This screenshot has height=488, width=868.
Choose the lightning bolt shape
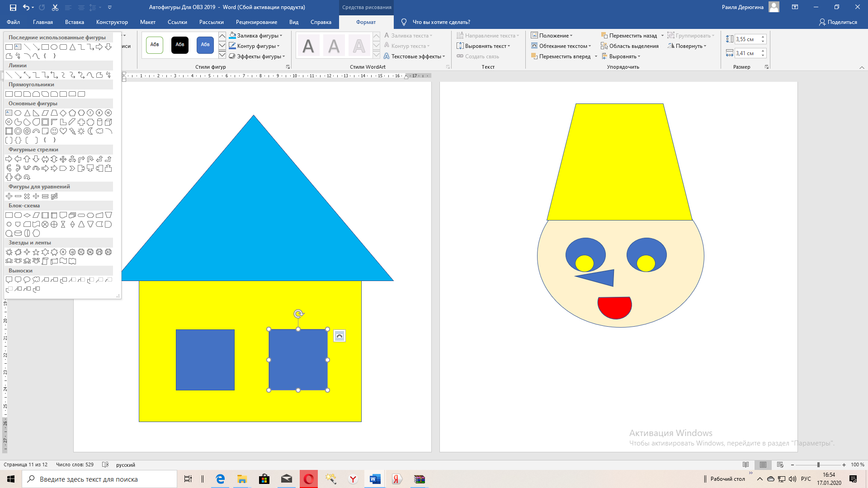[x=72, y=131]
